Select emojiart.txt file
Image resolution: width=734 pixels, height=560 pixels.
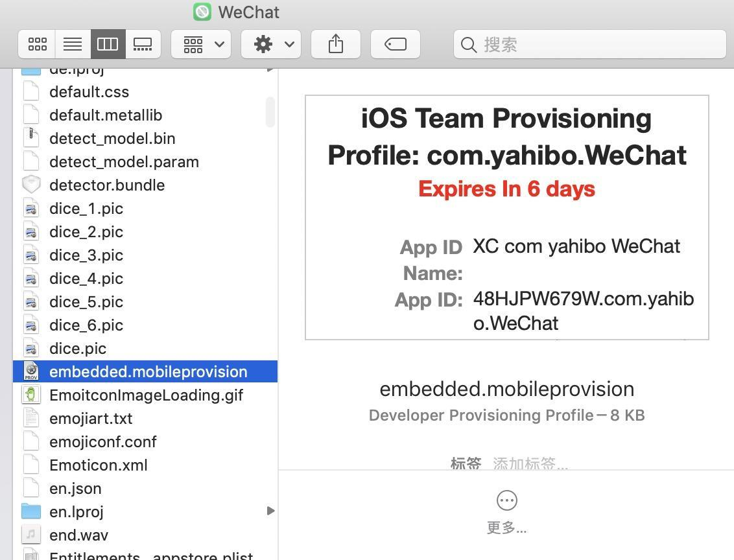tap(145, 419)
